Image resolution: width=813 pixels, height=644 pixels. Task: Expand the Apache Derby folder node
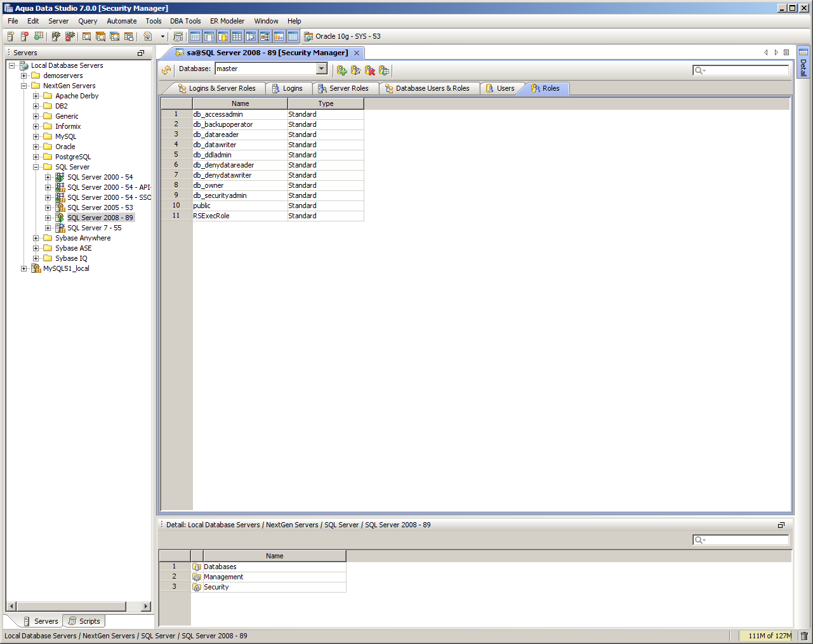point(36,96)
